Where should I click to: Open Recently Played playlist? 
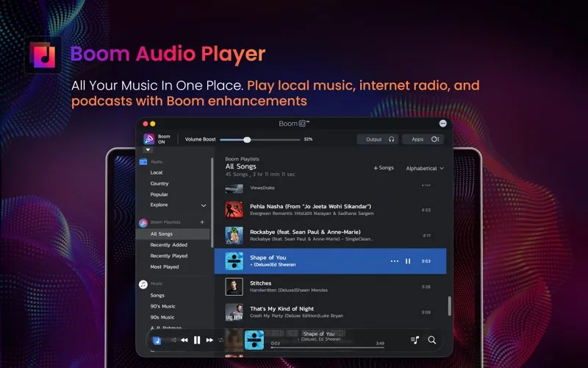tap(169, 255)
